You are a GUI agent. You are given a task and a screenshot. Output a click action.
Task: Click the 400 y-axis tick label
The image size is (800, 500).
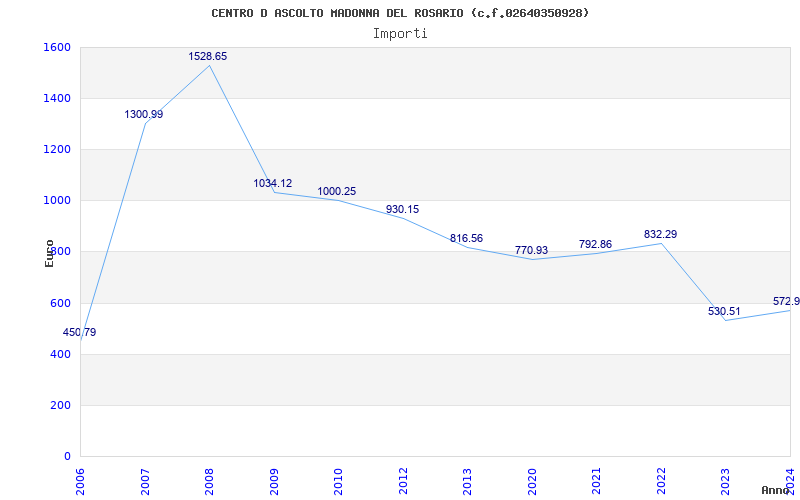pos(60,355)
